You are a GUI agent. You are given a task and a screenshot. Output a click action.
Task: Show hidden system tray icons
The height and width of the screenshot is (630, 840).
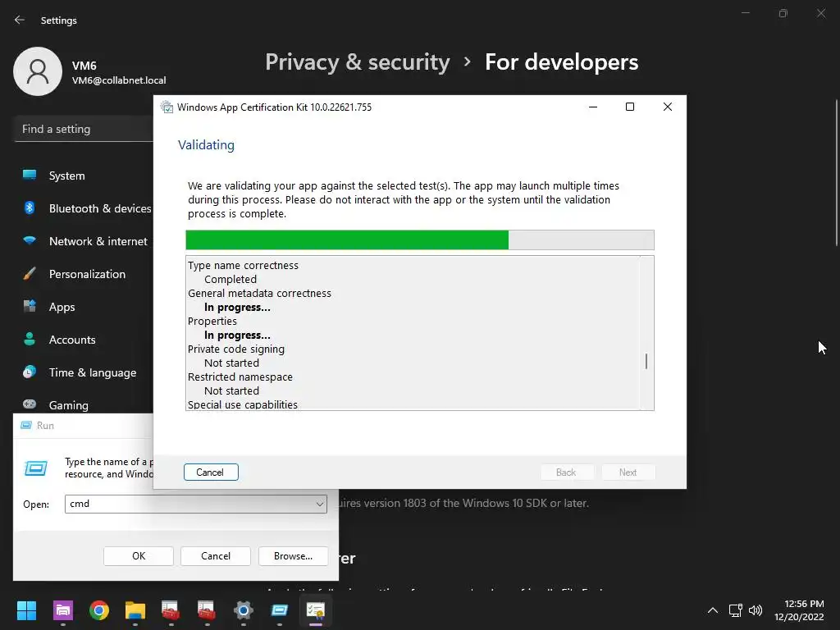pos(713,610)
